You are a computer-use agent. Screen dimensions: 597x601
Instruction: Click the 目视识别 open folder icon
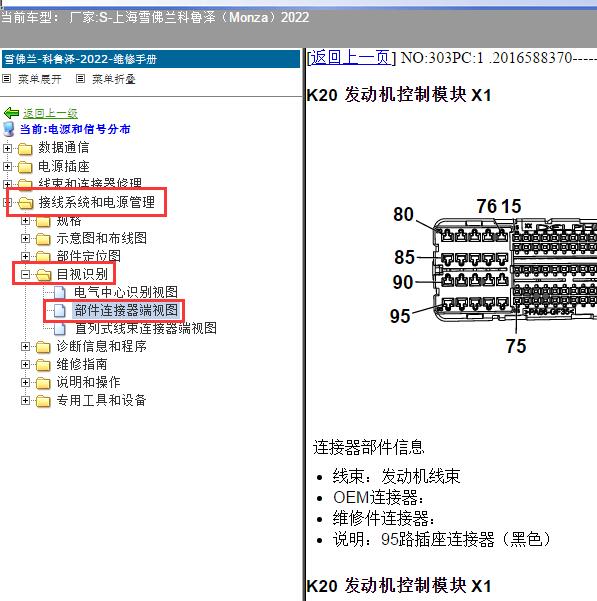pyautogui.click(x=44, y=275)
